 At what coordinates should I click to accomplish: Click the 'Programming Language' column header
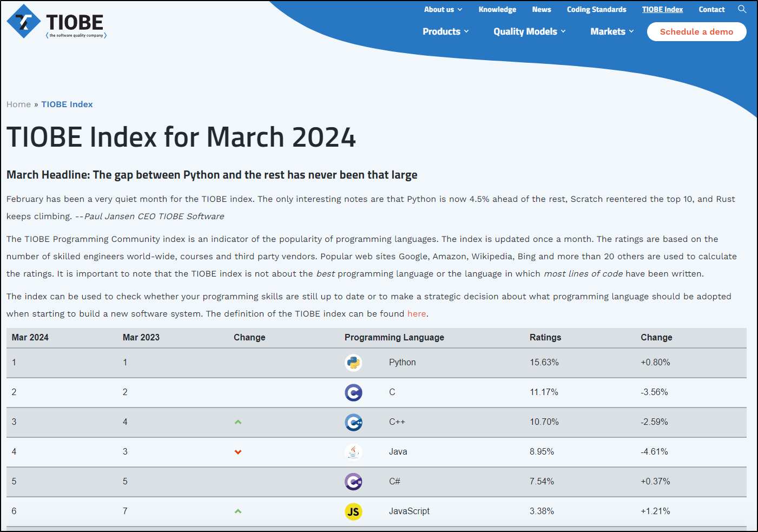tap(394, 337)
